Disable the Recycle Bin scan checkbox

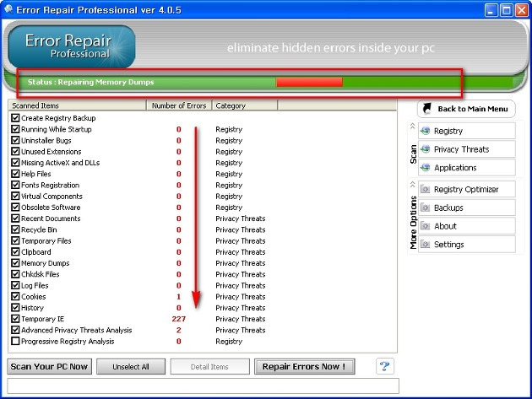[x=15, y=229]
